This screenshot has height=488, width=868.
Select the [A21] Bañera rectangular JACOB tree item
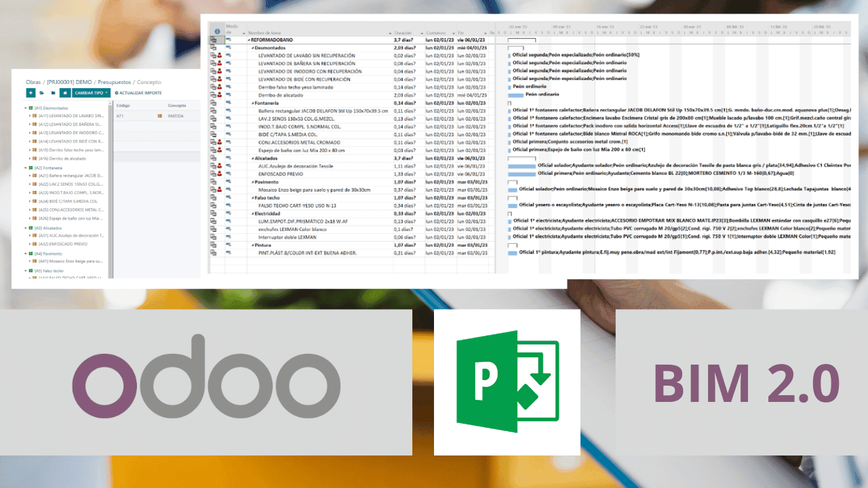click(x=70, y=176)
